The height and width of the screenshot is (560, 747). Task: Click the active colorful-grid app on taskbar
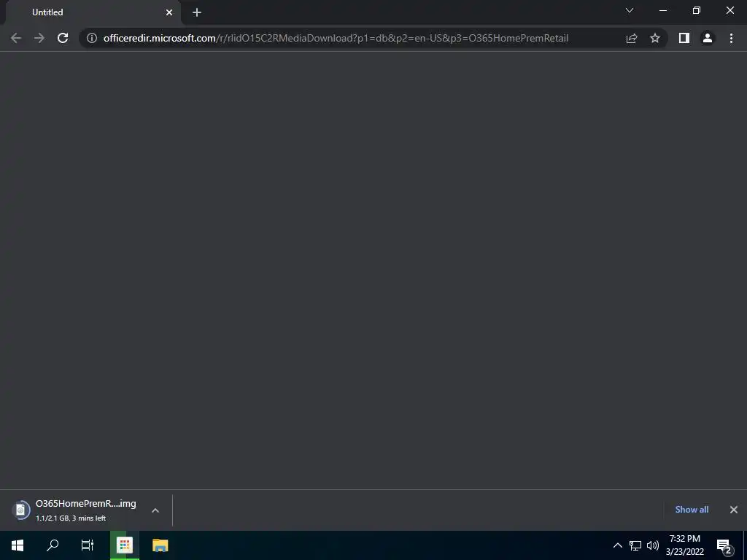(x=125, y=545)
